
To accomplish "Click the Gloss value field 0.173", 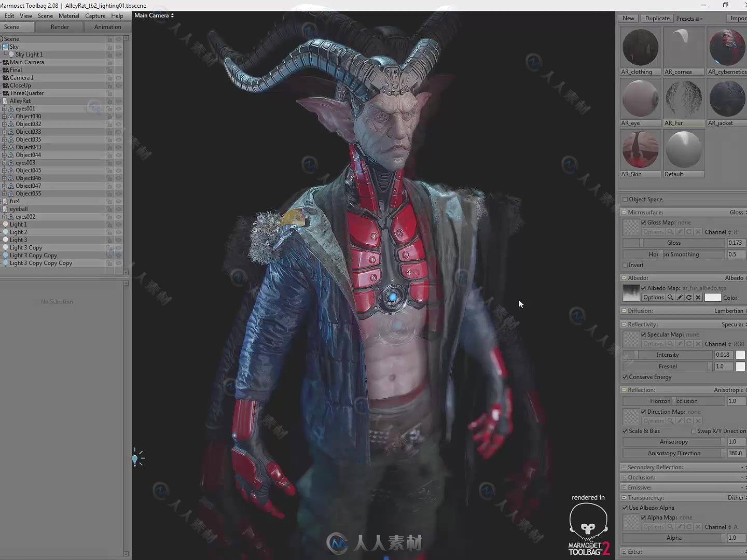I will click(x=736, y=243).
